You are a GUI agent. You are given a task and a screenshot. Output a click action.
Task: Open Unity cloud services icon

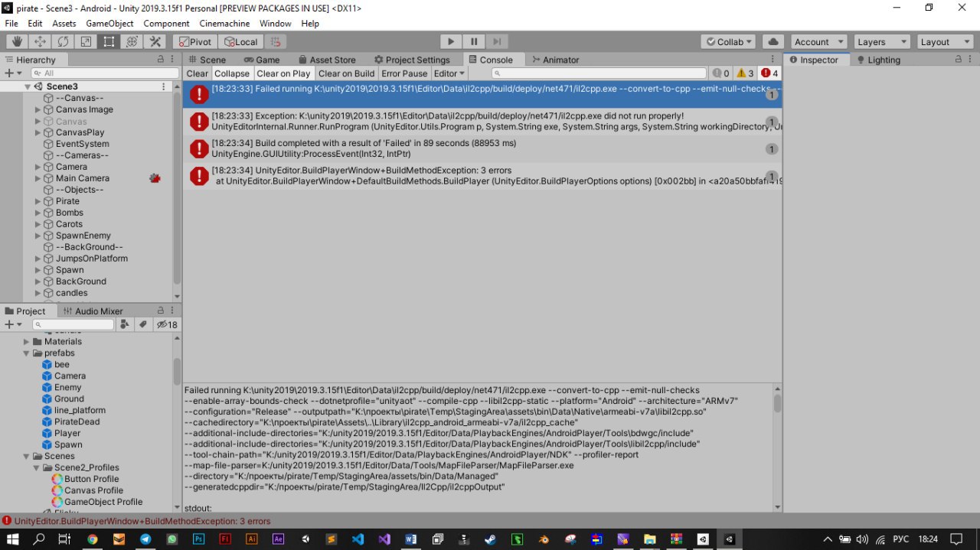tap(773, 42)
